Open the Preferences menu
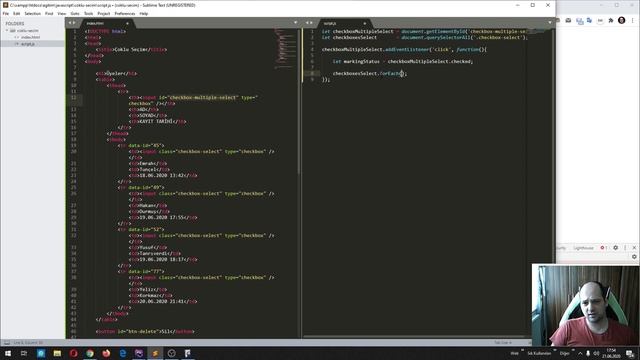This screenshot has width=640, height=360. (x=124, y=13)
